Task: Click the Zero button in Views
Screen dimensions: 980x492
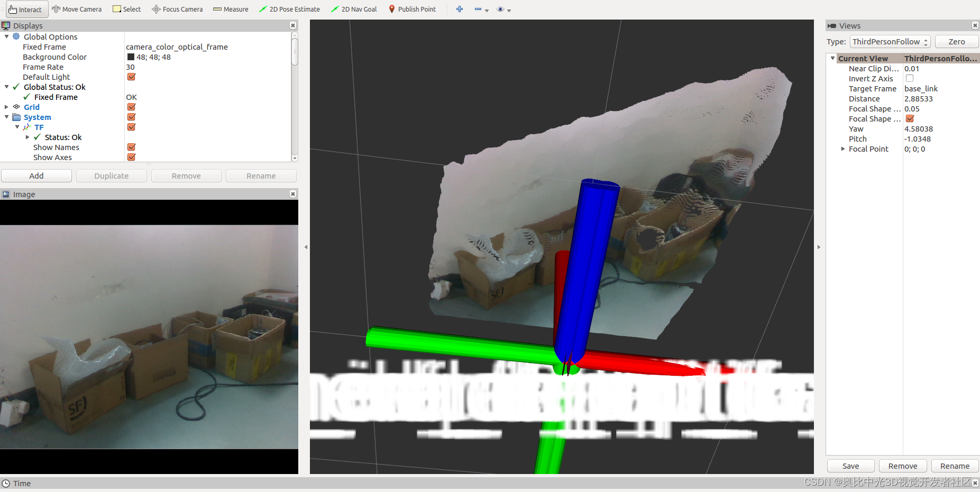Action: pos(956,42)
